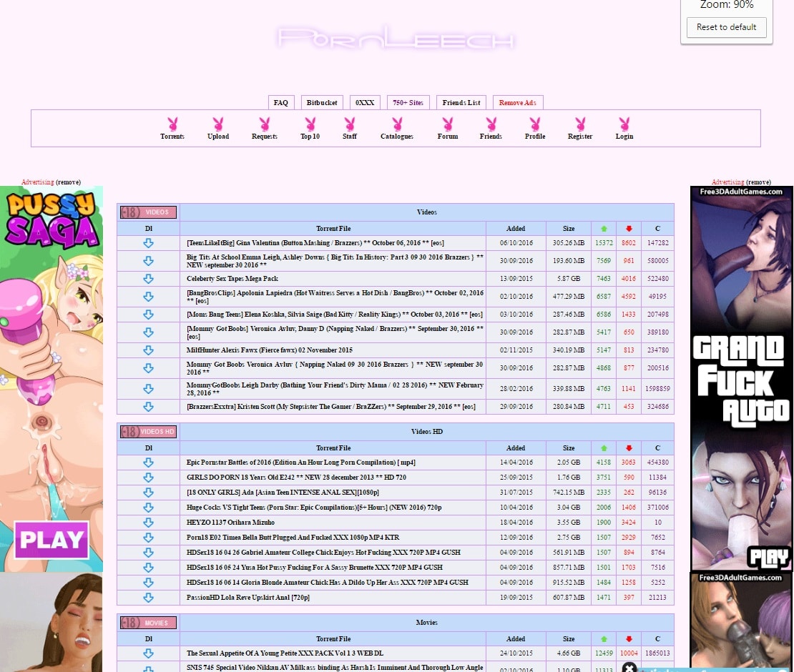This screenshot has height=672, width=794.
Task: Open the 'MilfHunter Alexis Fawx' 02 November 2015 torrent link
Action: (270, 350)
